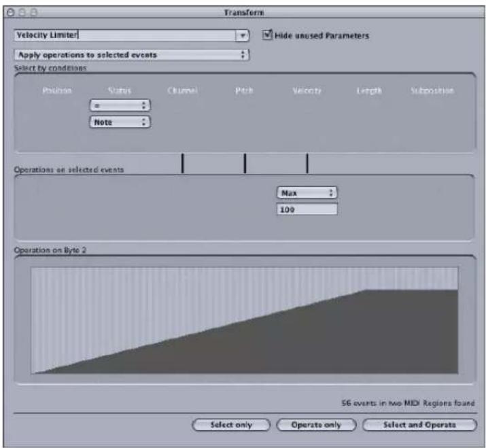Open the Note status type dropdown
486x448 pixels.
point(120,122)
